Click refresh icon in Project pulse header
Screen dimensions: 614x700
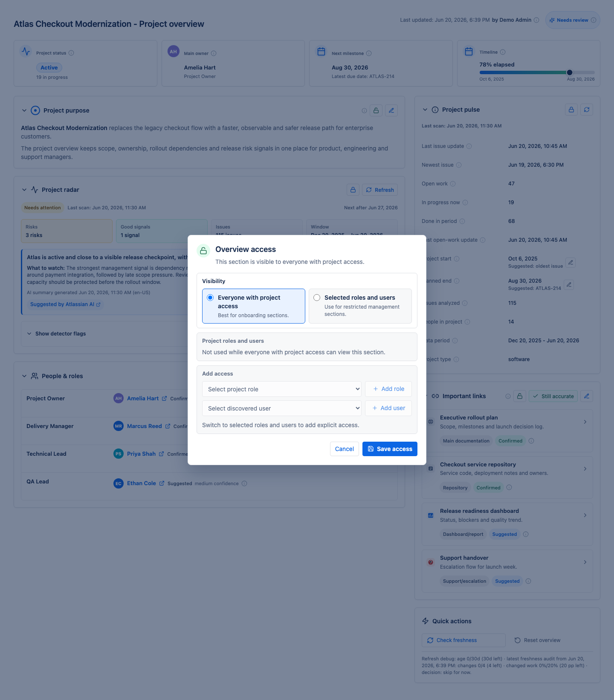click(x=587, y=110)
